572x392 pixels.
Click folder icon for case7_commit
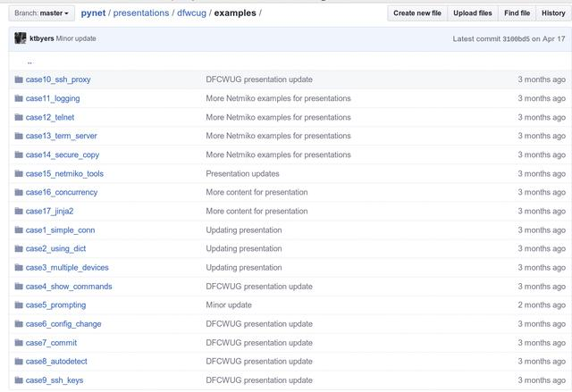[x=19, y=343]
